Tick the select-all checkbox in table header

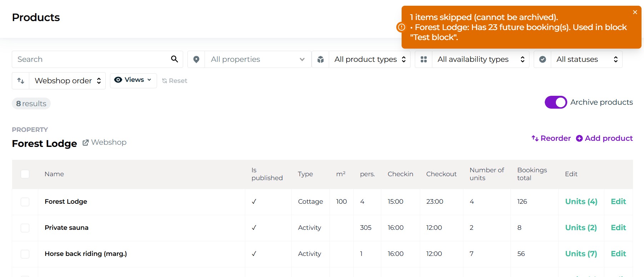(25, 174)
